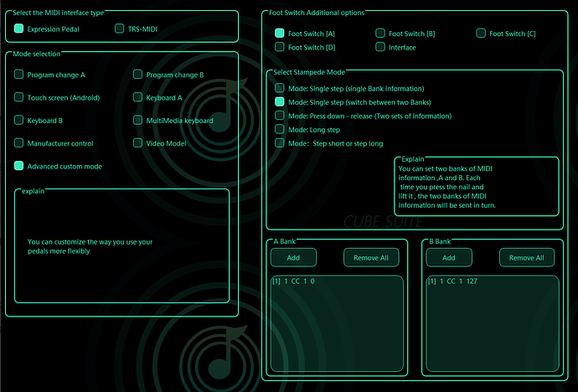Click Add in the A Bank
The image size is (578, 392).
point(293,257)
